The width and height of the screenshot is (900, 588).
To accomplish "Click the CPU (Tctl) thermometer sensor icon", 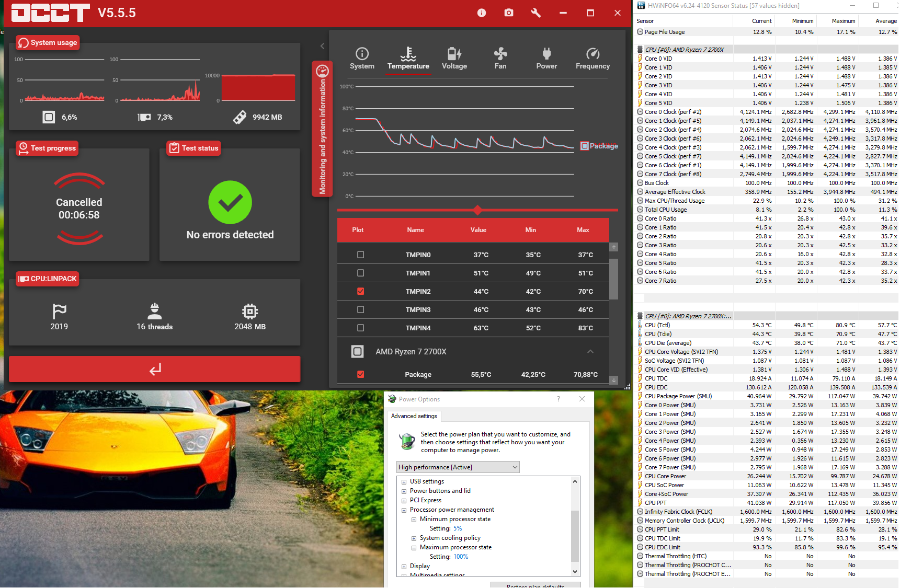I will tap(640, 325).
